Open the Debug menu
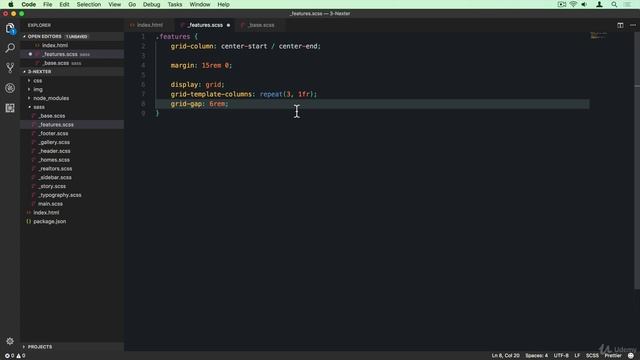Viewport: 640px width, 360px height. [151, 4]
